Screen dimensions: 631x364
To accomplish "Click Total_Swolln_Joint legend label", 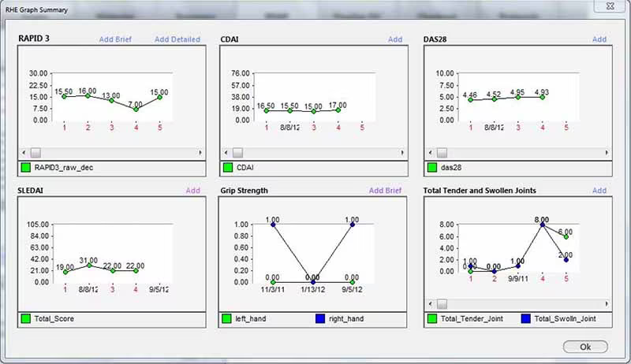I will coord(565,318).
